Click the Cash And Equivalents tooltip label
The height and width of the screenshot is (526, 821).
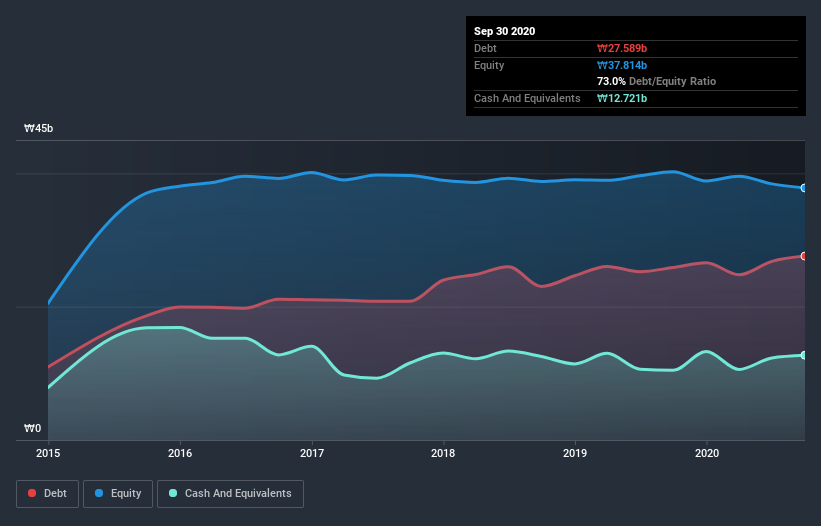point(527,98)
